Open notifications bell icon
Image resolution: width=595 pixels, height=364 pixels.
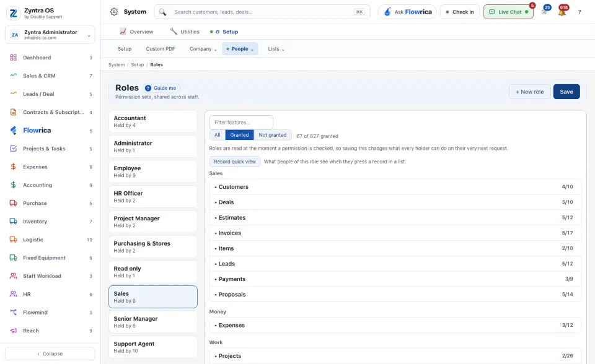point(562,12)
